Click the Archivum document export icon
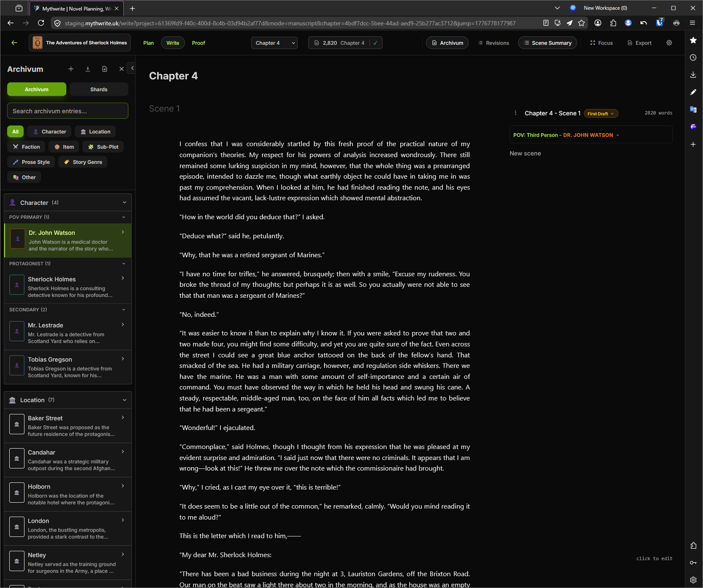The height and width of the screenshot is (588, 703). [x=105, y=69]
